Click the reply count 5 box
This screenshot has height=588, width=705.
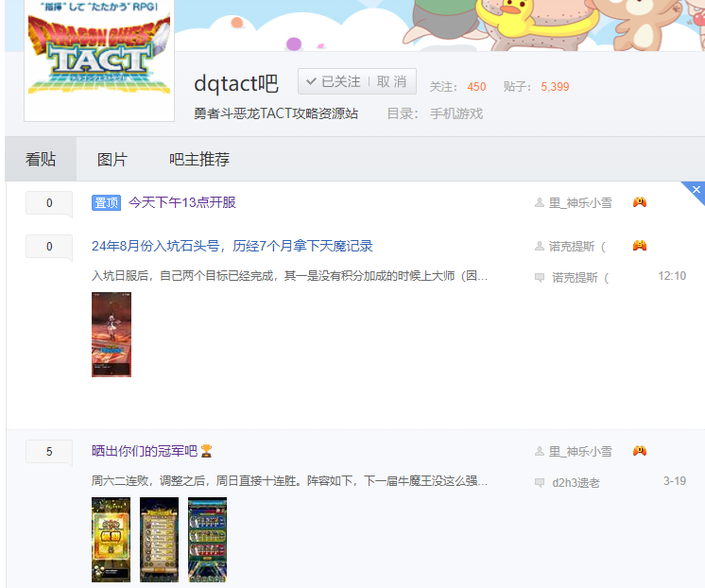pos(49,452)
